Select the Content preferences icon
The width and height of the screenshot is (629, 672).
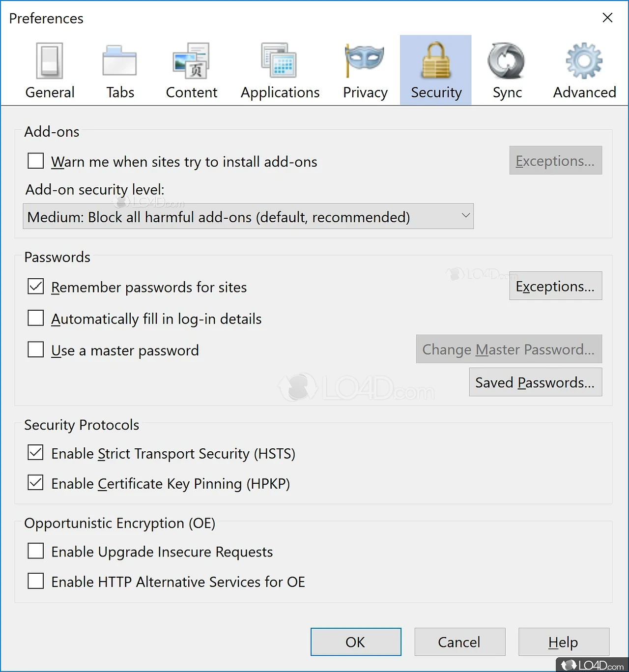point(191,61)
